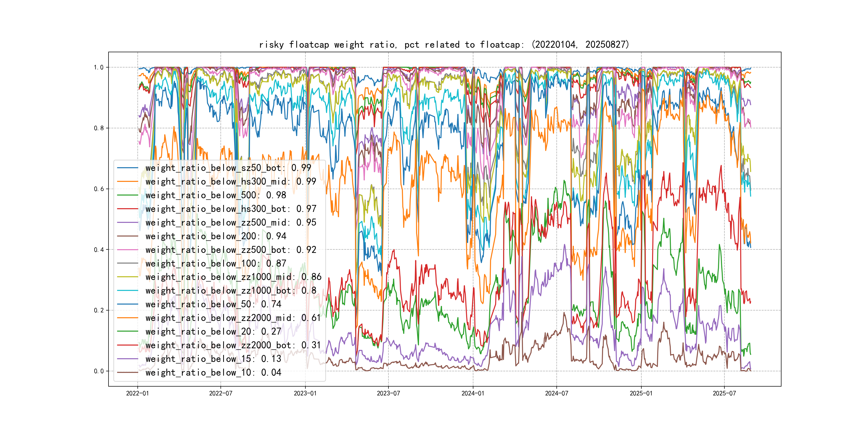Viewport: 868px width, 434px height.
Task: Click green line swatch for weight_ratio_below_20
Action: coord(128,332)
